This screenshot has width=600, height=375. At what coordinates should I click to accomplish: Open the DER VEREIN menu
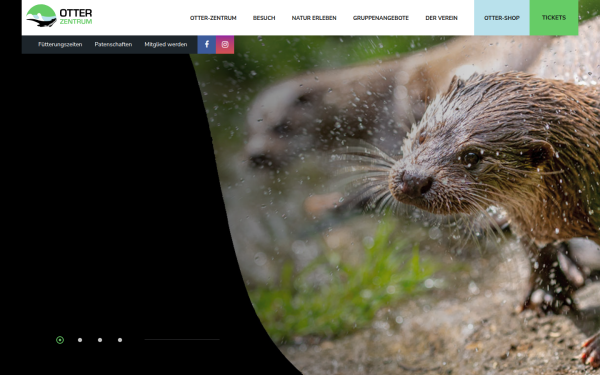pyautogui.click(x=442, y=18)
